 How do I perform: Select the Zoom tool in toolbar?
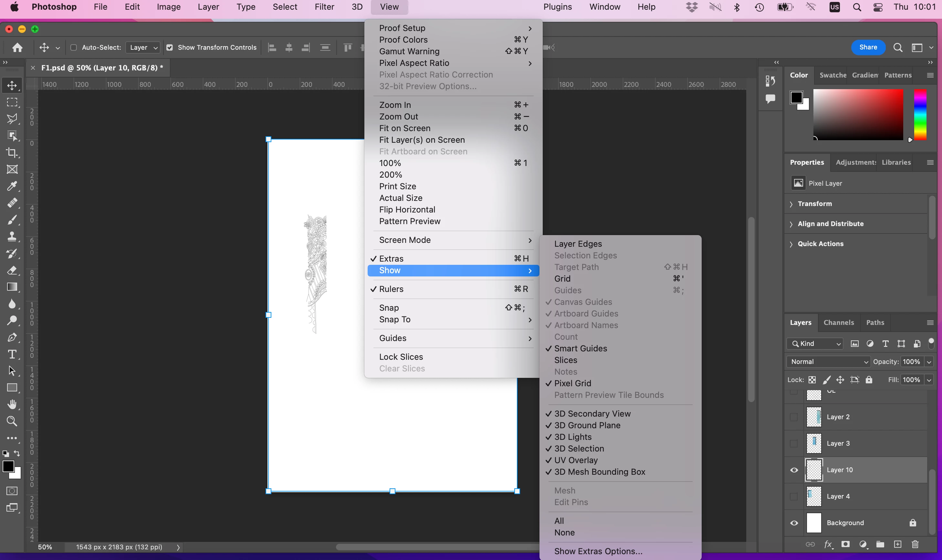pos(12,421)
